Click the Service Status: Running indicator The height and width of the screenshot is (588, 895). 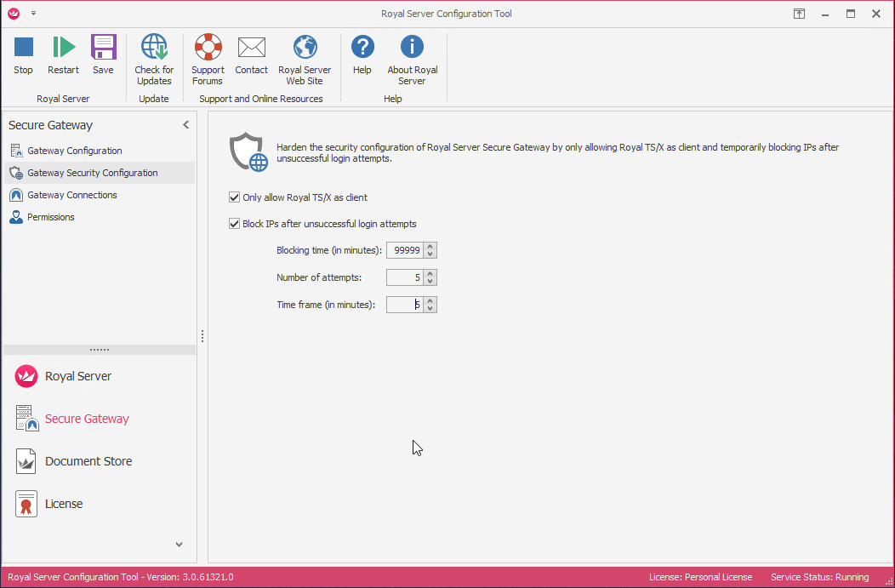click(819, 577)
